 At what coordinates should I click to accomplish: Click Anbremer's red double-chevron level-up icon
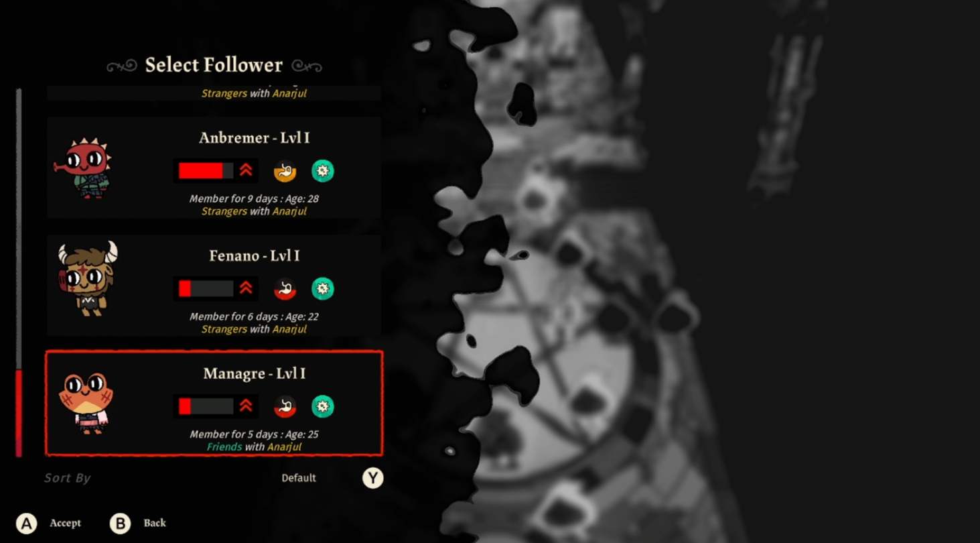click(246, 170)
